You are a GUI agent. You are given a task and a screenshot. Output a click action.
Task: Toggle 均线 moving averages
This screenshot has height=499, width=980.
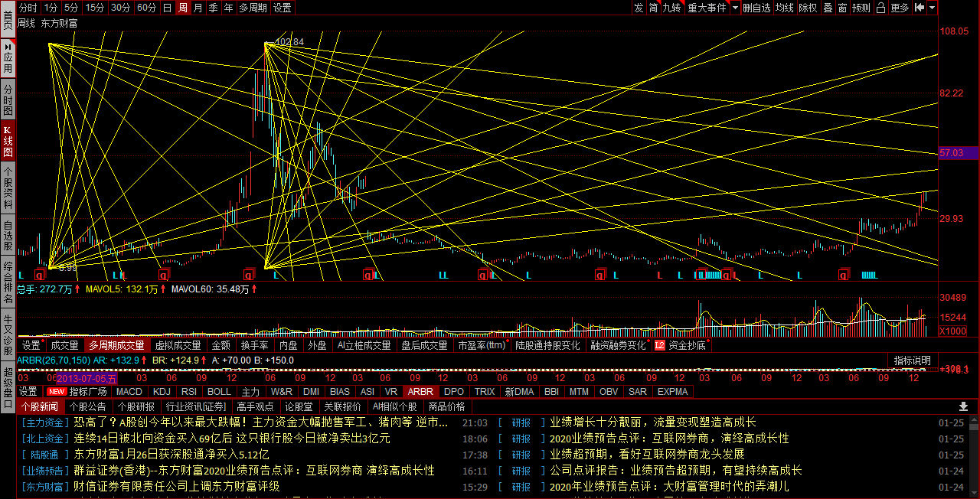[x=785, y=8]
